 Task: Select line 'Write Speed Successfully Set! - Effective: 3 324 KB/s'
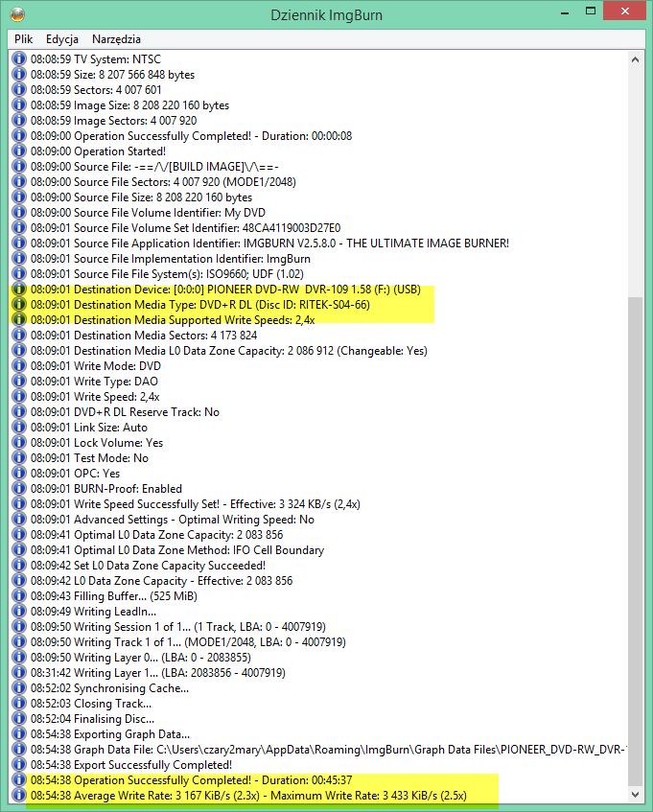196,504
